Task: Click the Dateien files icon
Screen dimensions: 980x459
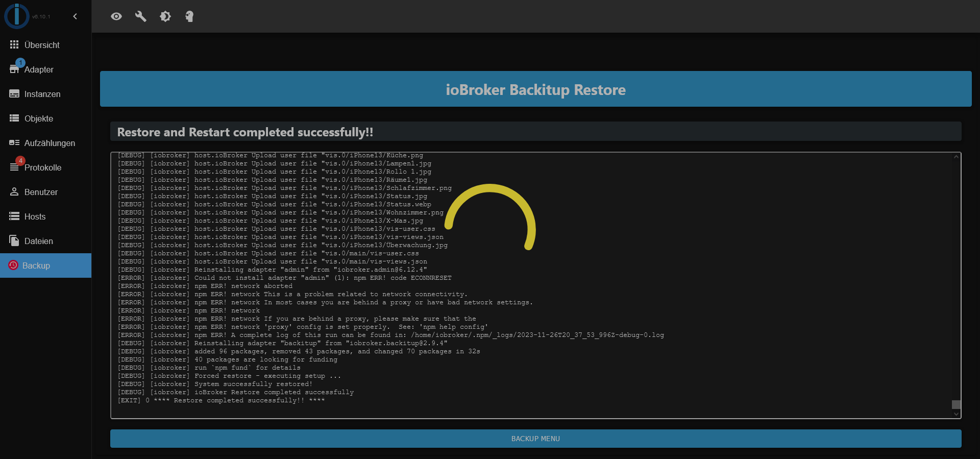Action: (x=14, y=240)
